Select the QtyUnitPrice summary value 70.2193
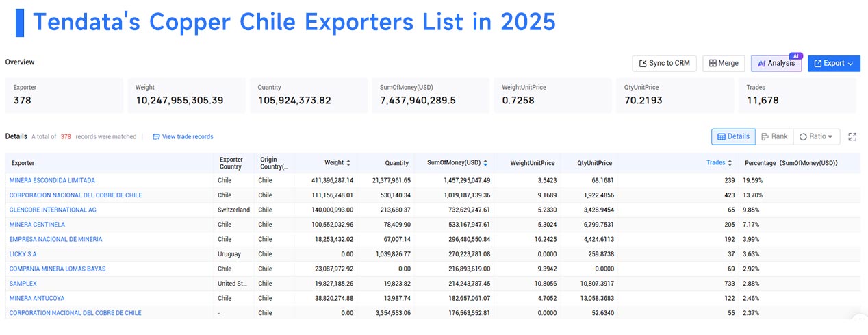This screenshot has width=868, height=335. click(644, 100)
